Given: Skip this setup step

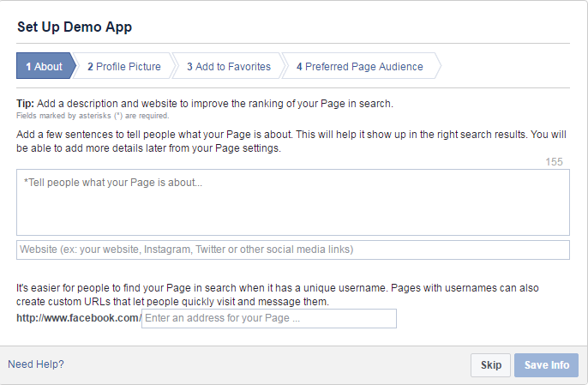Looking at the screenshot, I should point(490,364).
